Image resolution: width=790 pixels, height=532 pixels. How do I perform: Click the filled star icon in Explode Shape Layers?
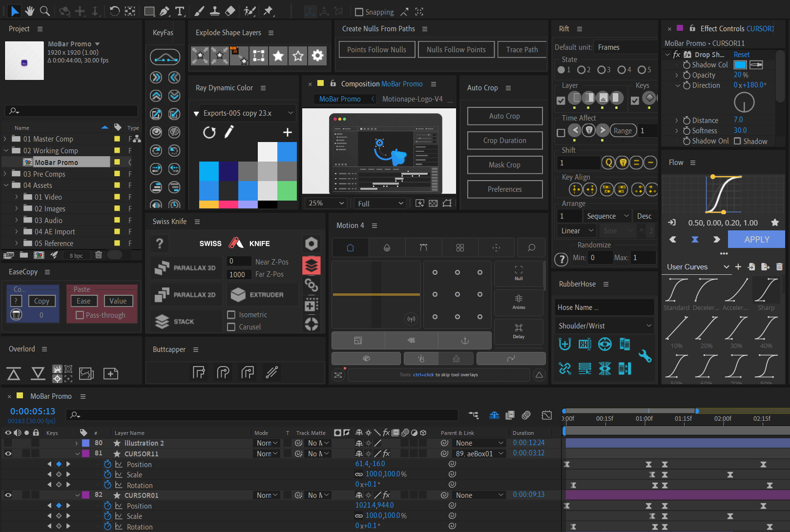click(x=278, y=56)
